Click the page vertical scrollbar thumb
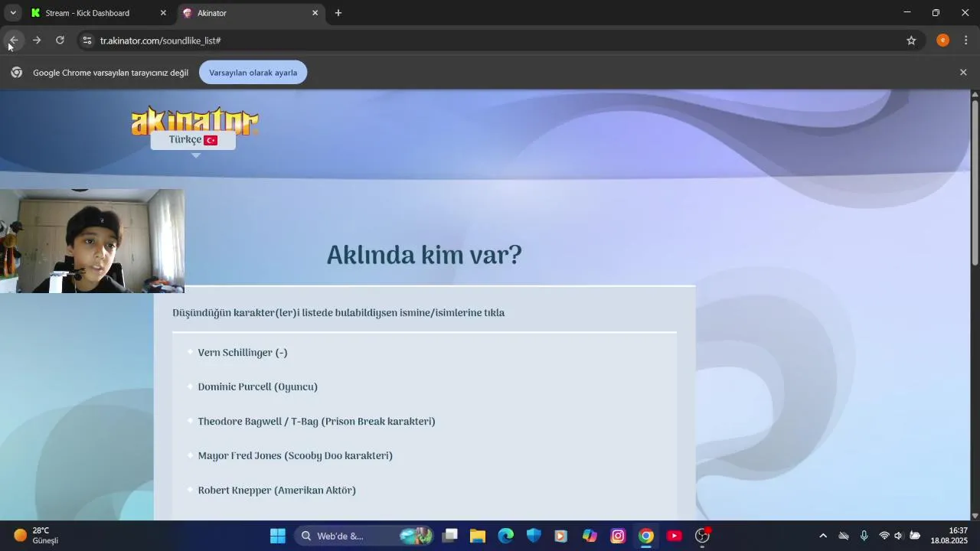Viewport: 980px width, 551px height. (975, 182)
